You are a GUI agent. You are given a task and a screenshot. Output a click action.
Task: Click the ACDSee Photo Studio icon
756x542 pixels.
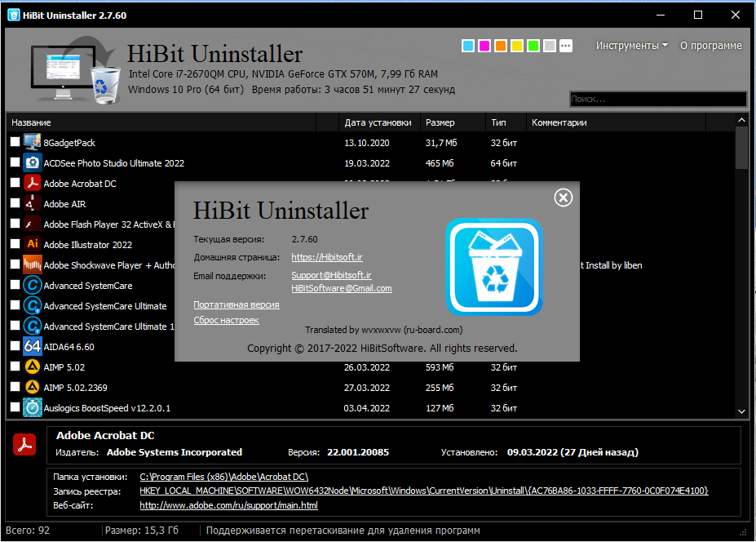tap(33, 163)
